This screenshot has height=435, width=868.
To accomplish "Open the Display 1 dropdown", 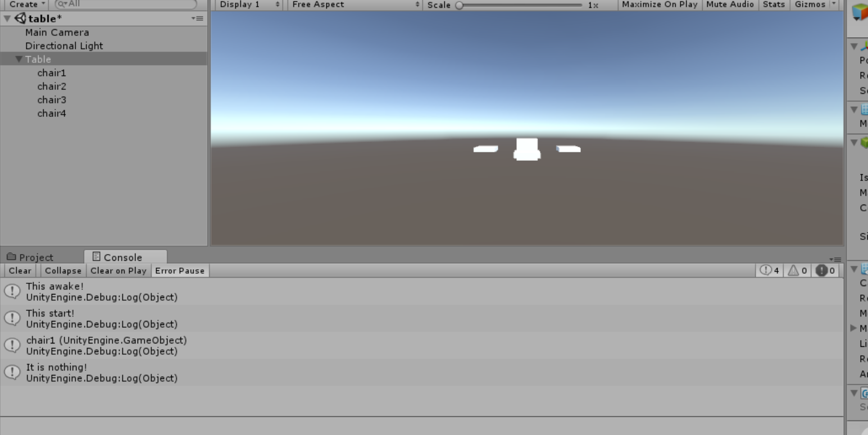I will [x=249, y=4].
